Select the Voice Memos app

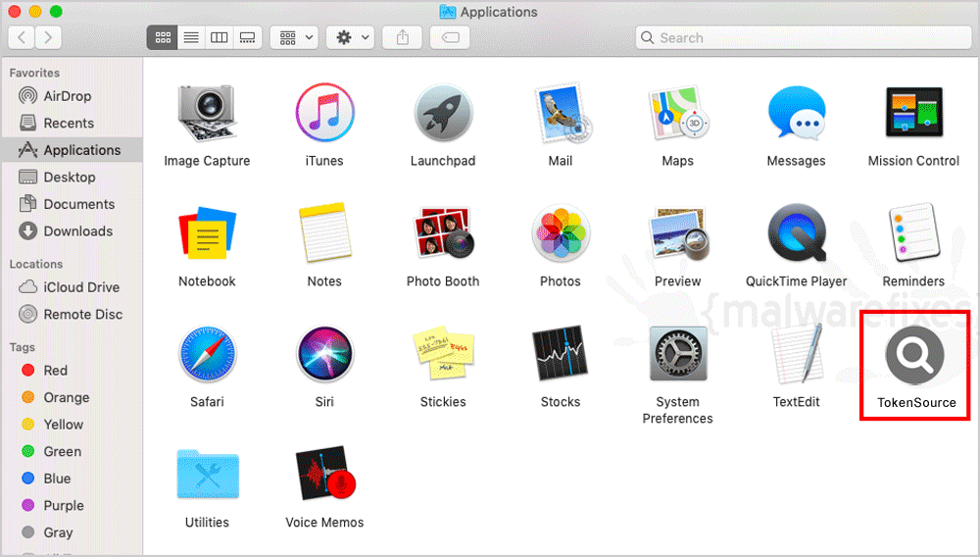(324, 475)
